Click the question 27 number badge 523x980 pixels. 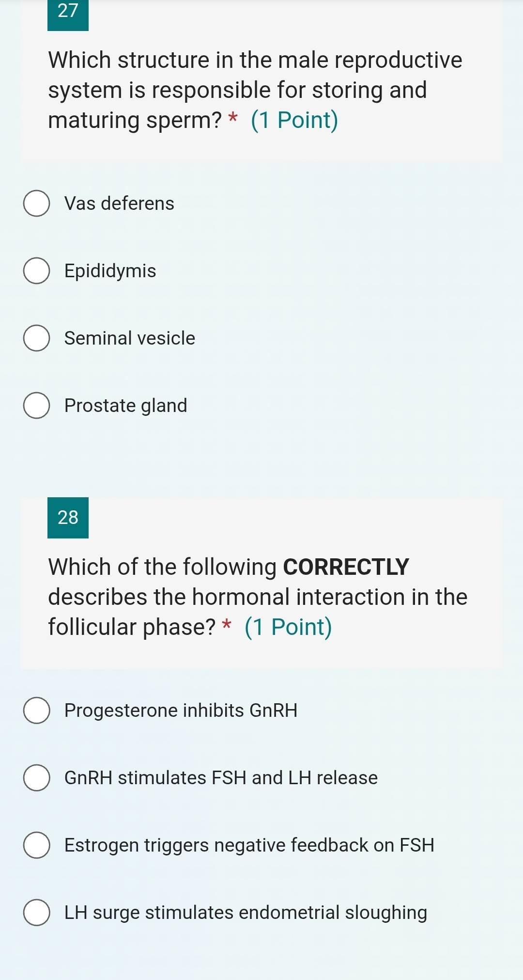coord(68,13)
